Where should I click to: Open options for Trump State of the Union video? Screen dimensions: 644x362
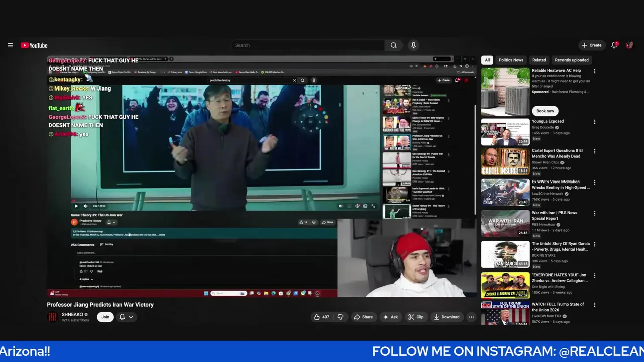[x=595, y=305]
